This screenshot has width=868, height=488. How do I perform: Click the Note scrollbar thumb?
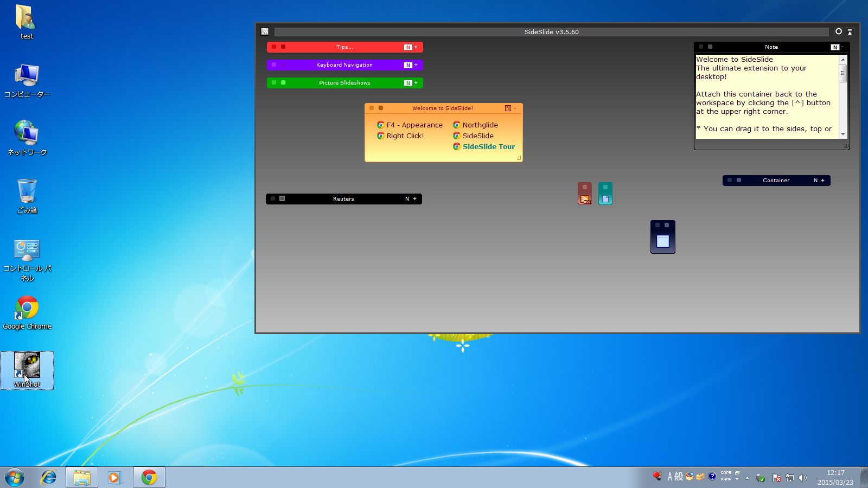[x=843, y=73]
